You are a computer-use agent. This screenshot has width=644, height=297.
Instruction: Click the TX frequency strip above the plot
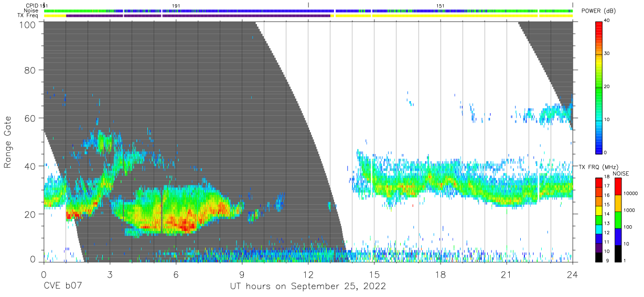pos(308,16)
